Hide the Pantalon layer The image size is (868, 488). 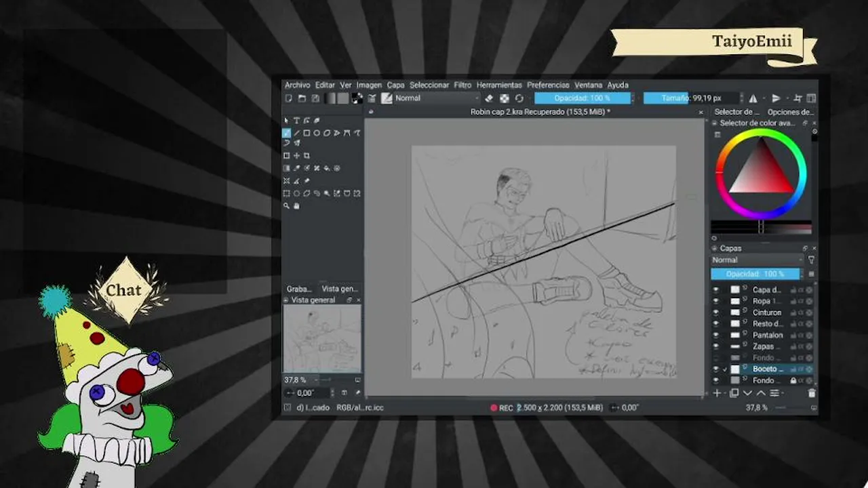(x=716, y=335)
